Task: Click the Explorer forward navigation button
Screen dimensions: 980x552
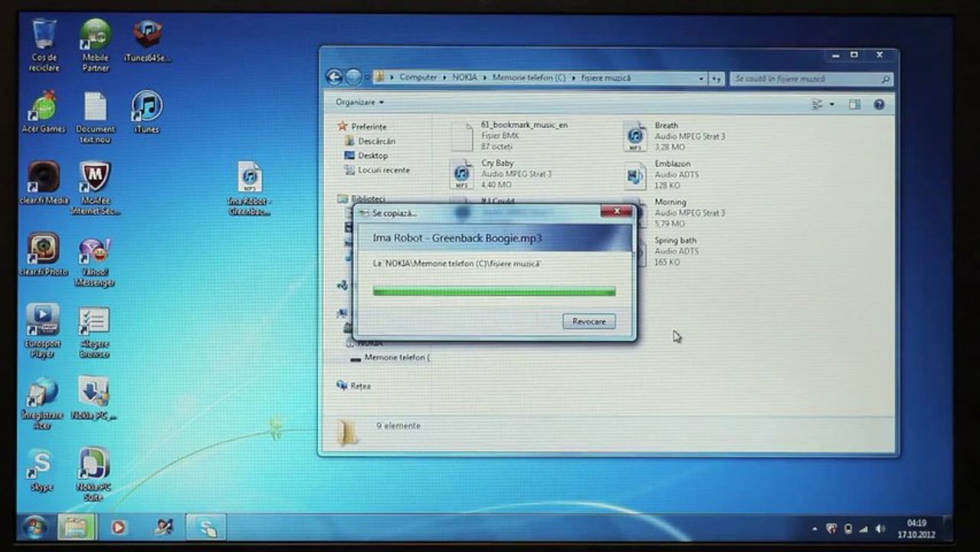Action: [x=352, y=77]
